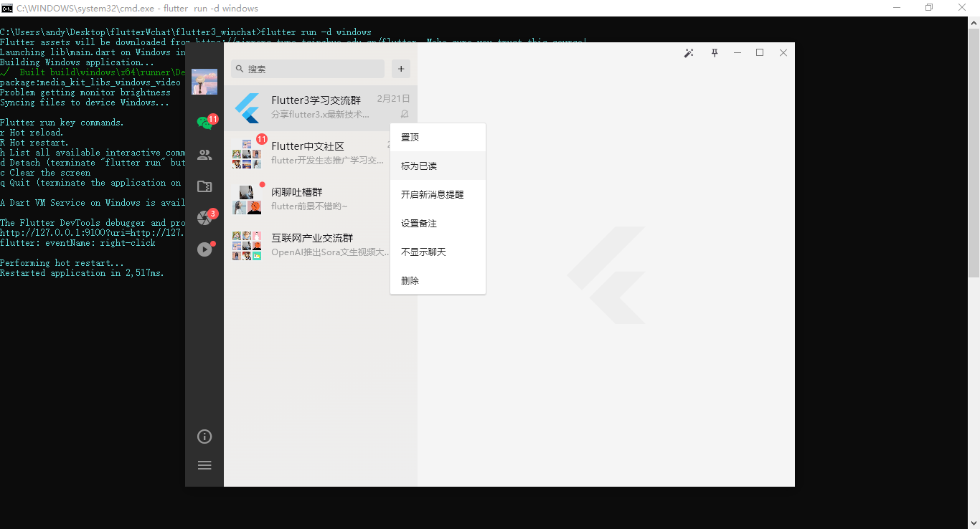Click the preview text flutter开发生态推广学习交
Screen dimensions: 980x529
pyautogui.click(x=328, y=161)
